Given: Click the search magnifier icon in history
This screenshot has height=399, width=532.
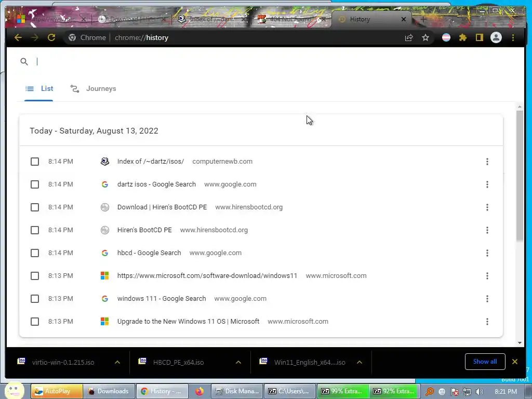Looking at the screenshot, I should [24, 61].
